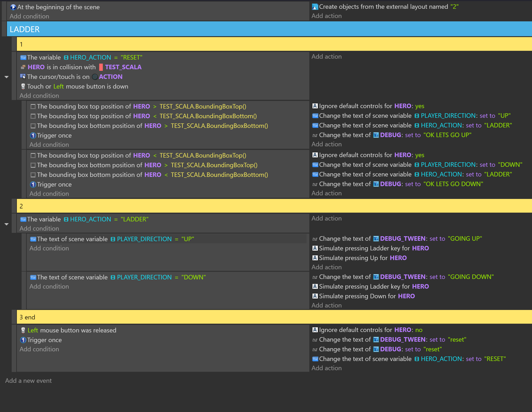This screenshot has height=412, width=532.
Task: Click the txt icon on Change text of DEBUG "reset"
Action: click(314, 349)
